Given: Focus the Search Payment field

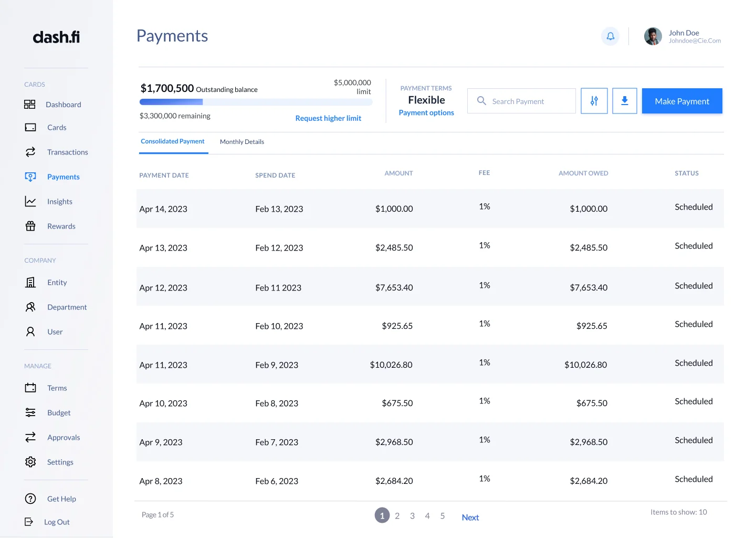Looking at the screenshot, I should point(528,101).
